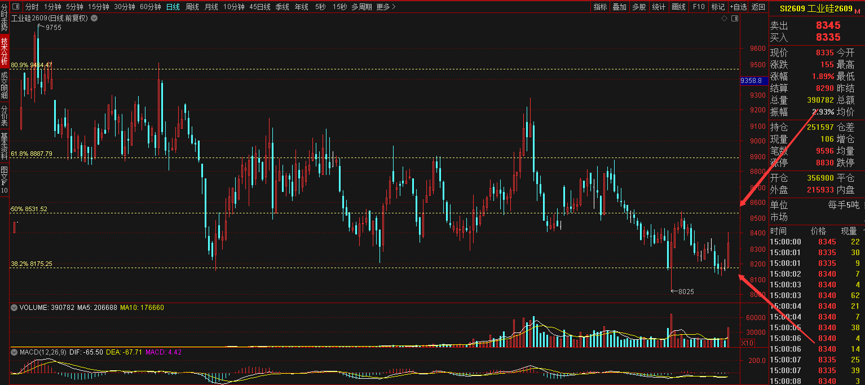The image size is (865, 385).
Task: Select the 月线 monthly chart tab
Action: pos(211,7)
